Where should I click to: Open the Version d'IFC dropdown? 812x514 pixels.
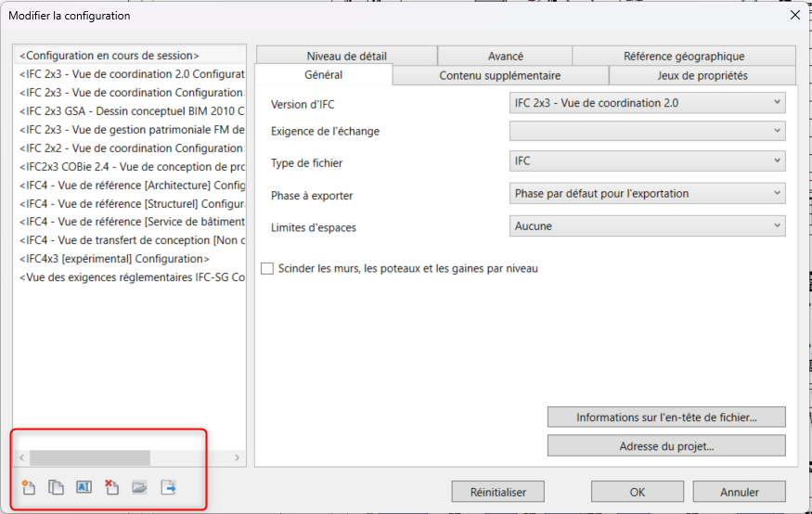point(648,102)
